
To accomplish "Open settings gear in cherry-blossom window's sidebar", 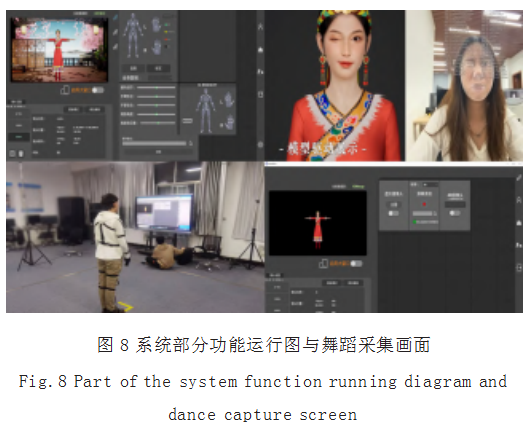I will (261, 145).
